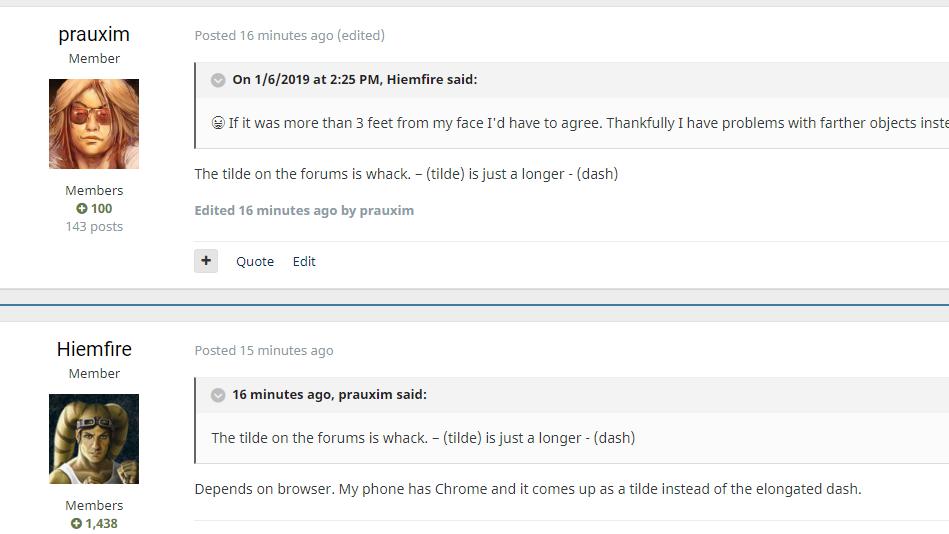Quote prauxim's post
The image size is (949, 534).
pos(255,261)
